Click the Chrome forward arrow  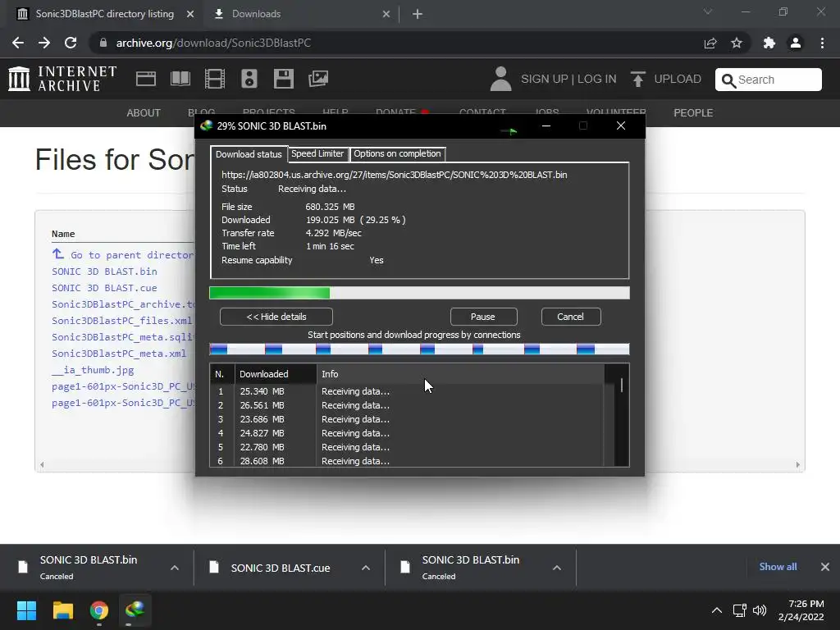coord(44,43)
